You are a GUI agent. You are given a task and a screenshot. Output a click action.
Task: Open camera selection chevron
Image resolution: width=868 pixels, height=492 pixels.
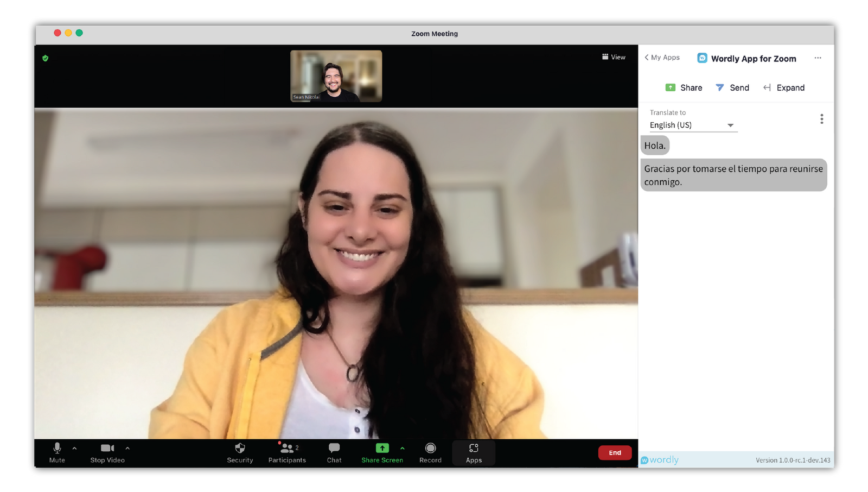[x=127, y=449]
